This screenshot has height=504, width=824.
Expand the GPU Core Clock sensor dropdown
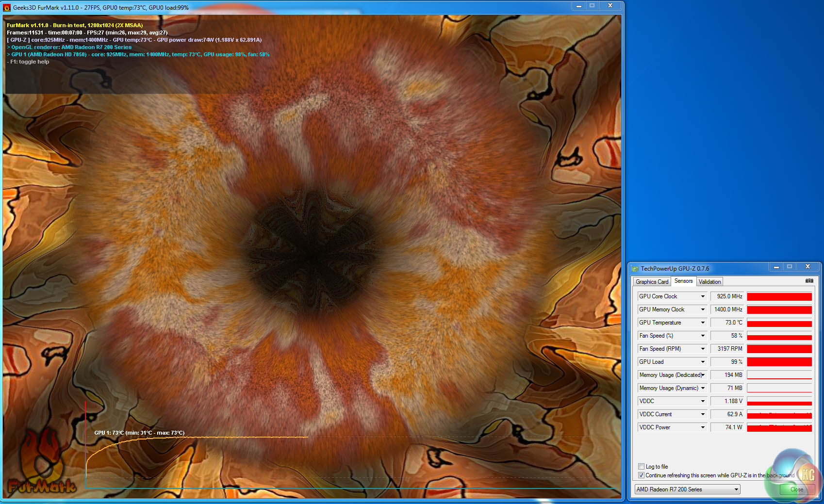[x=702, y=296]
